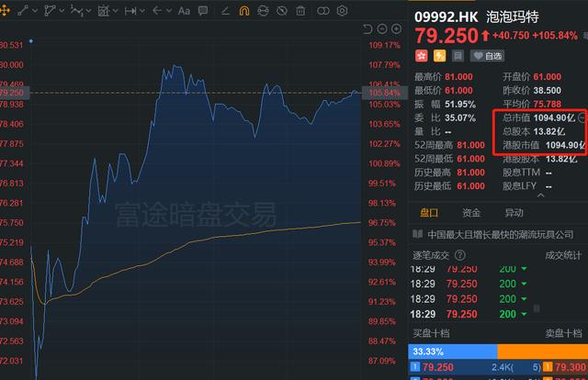588x380 pixels.
Task: Zoom out the chart with minus icon
Action: point(382,28)
